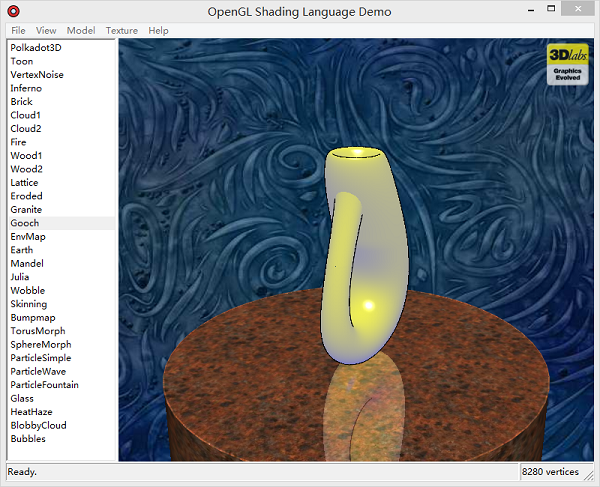Open the Model menu
Image resolution: width=600 pixels, height=487 pixels.
tap(81, 31)
